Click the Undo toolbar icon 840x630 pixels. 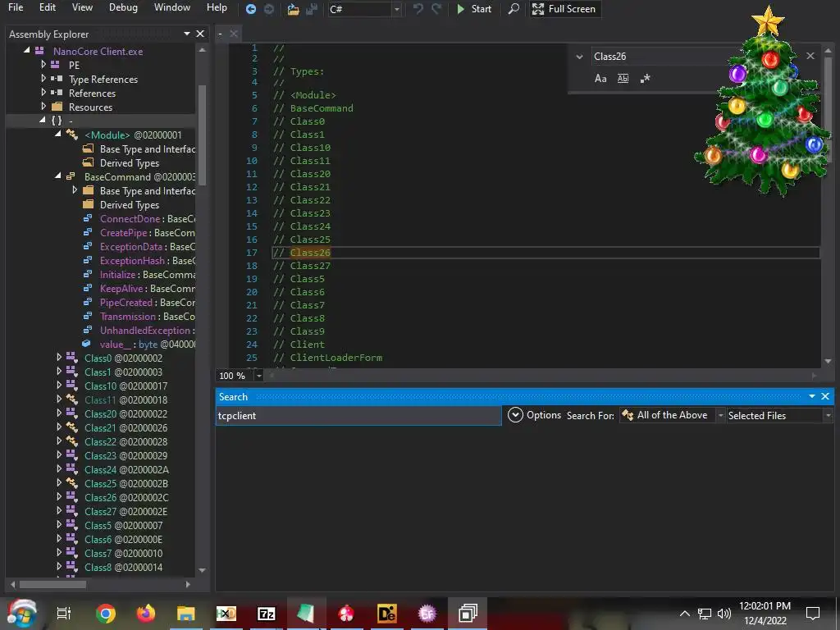[418, 9]
